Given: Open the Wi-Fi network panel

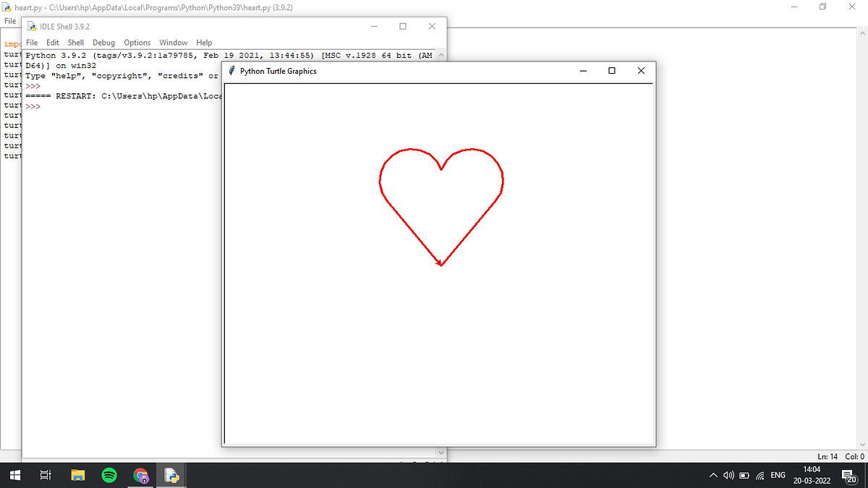Looking at the screenshot, I should (759, 475).
